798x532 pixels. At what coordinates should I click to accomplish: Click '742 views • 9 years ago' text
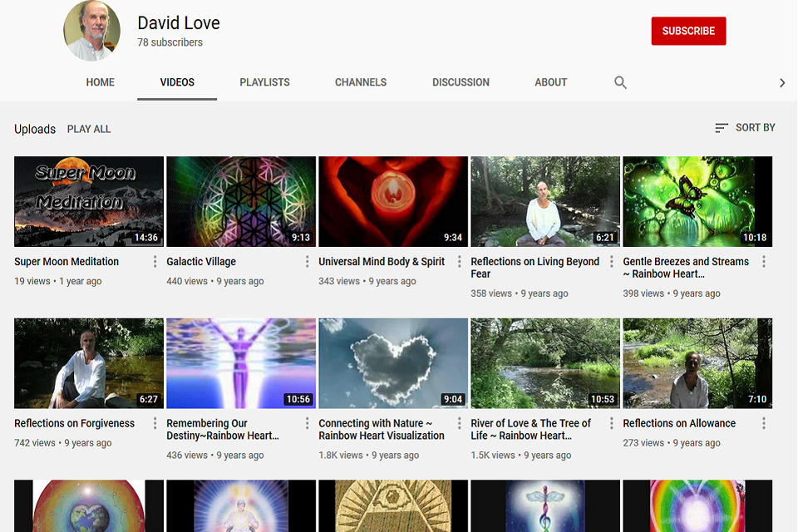coord(63,443)
